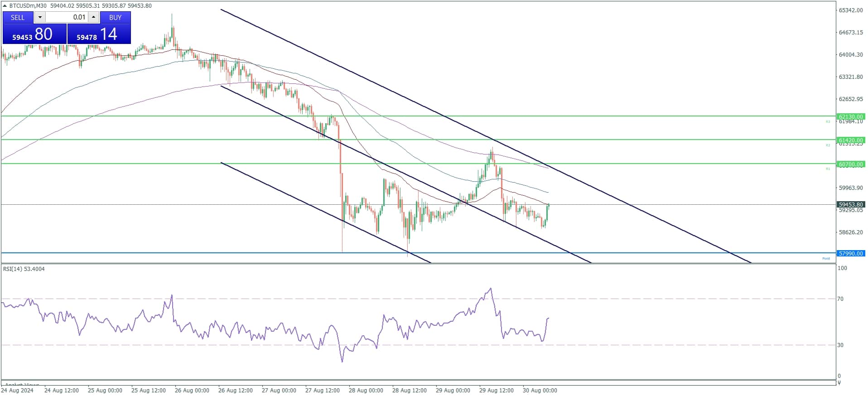Select the BTCUSDm,M30 chart title text
868x396 pixels.
[28, 6]
